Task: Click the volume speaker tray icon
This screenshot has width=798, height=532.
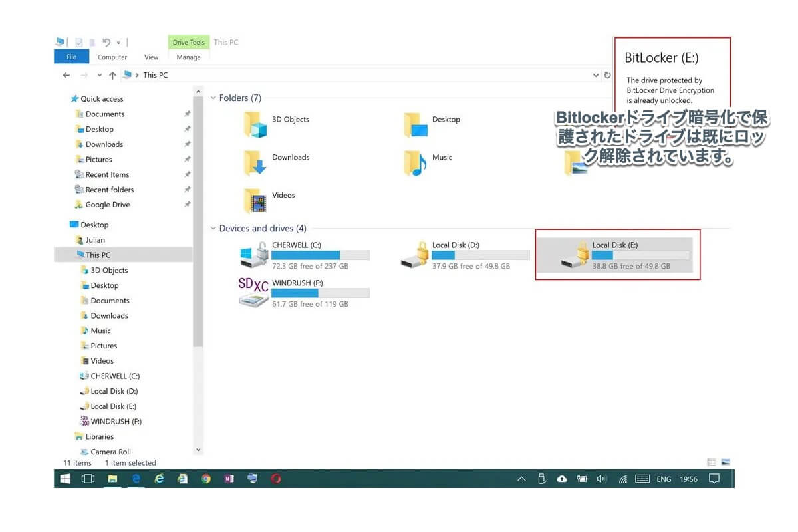Action: pyautogui.click(x=602, y=479)
